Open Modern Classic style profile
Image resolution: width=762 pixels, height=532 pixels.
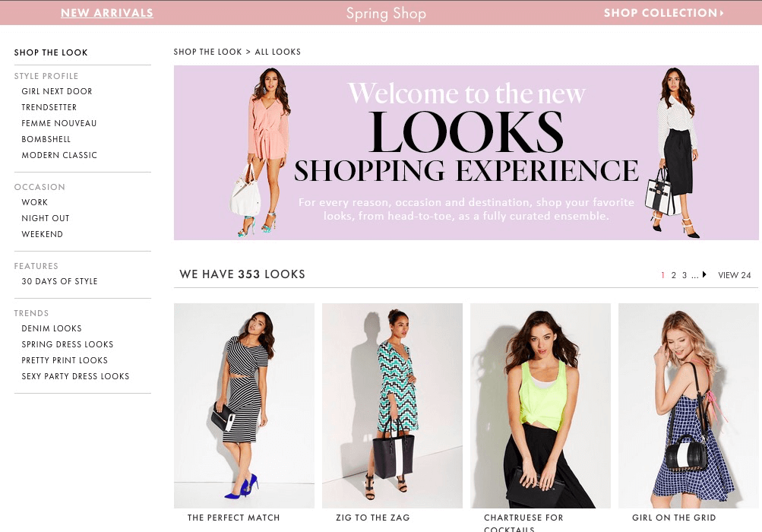coord(59,155)
